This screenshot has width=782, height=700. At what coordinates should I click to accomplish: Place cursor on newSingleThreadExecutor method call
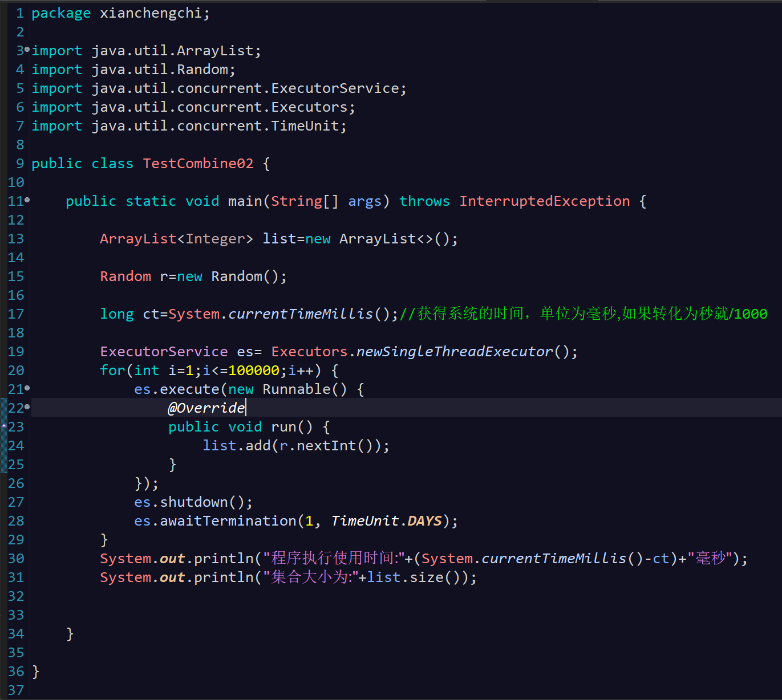coord(454,352)
